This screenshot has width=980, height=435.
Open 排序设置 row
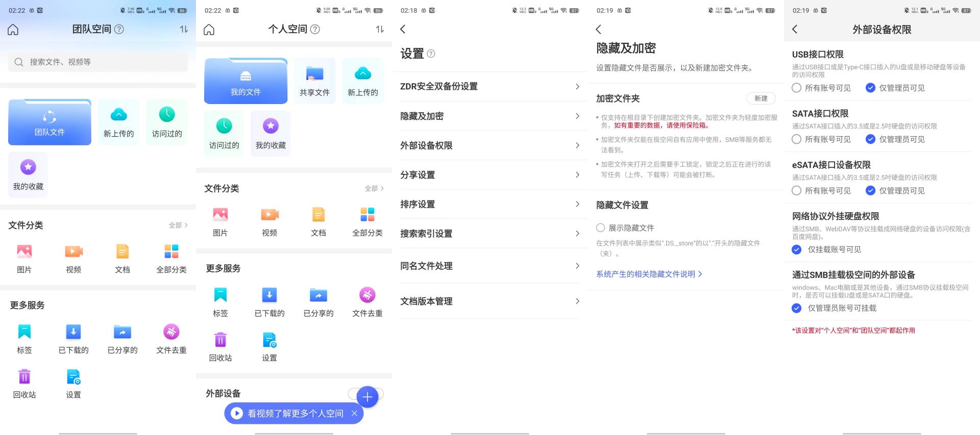point(490,204)
